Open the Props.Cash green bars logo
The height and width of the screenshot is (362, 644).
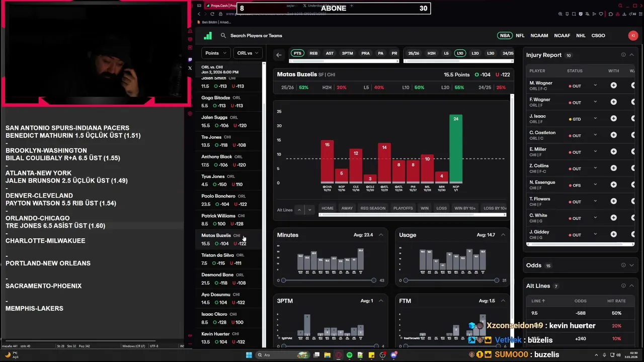[x=208, y=36]
